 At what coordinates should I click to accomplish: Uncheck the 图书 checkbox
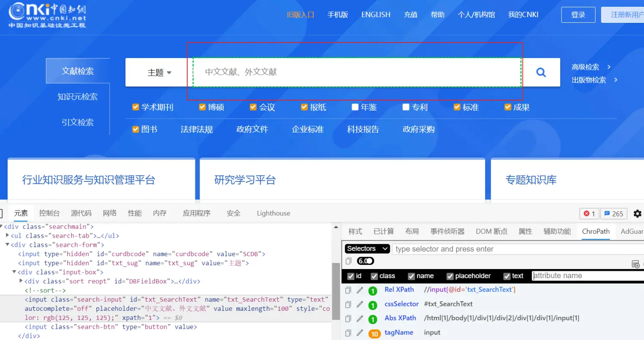(136, 129)
